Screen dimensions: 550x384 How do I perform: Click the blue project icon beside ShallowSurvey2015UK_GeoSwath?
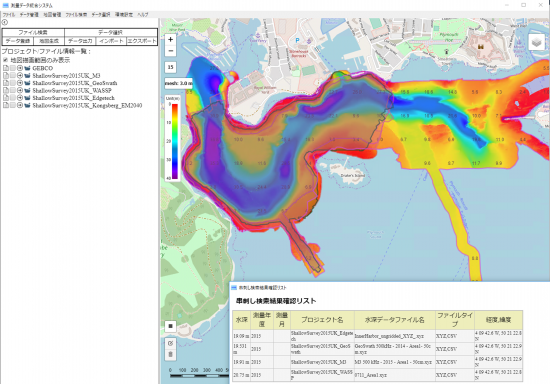tap(27, 83)
